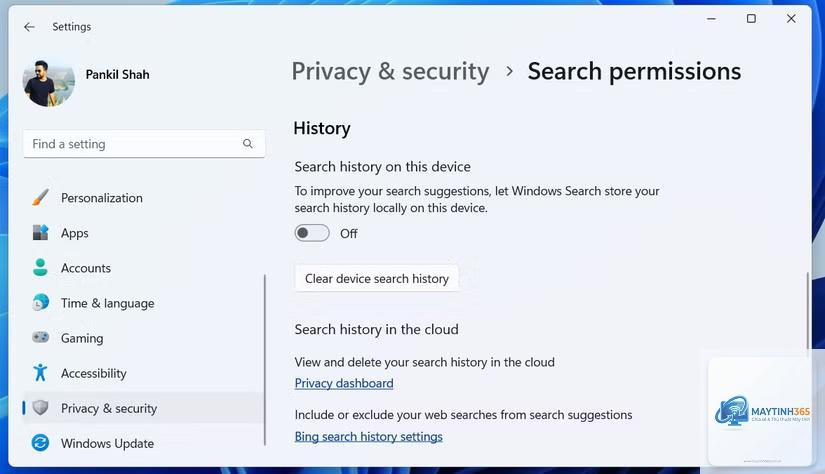Click the Apps sidebar icon
Image resolution: width=825 pixels, height=474 pixels.
(x=41, y=233)
